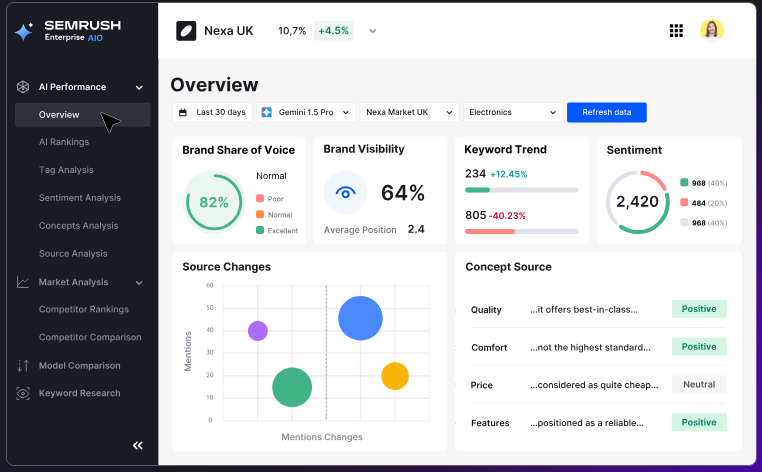Click '...considered as quite cheap...' snippet
This screenshot has height=472, width=762.
click(594, 385)
